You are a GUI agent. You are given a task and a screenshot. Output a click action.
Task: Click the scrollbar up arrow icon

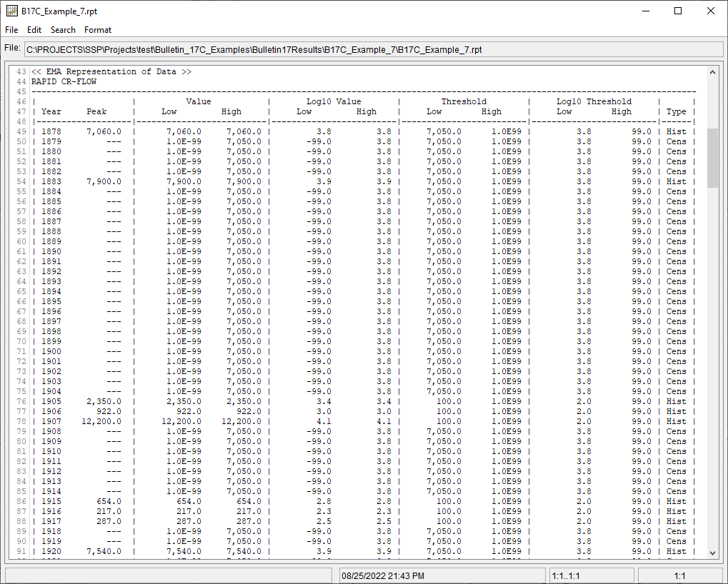tap(713, 71)
